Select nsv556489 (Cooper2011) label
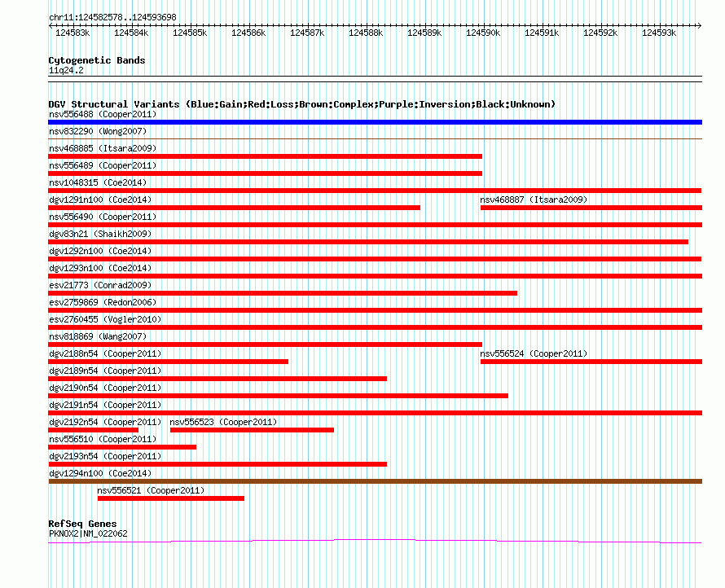 tap(103, 165)
